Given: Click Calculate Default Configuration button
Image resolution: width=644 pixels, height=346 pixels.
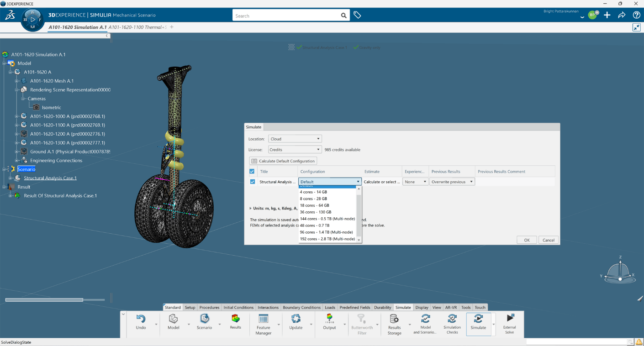Looking at the screenshot, I should click(283, 161).
